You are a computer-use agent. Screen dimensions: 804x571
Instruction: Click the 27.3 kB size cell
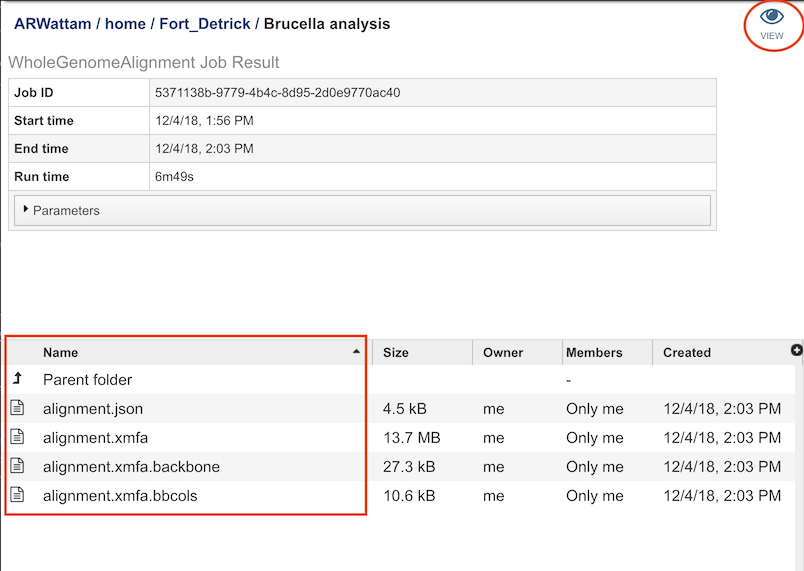pyautogui.click(x=409, y=467)
